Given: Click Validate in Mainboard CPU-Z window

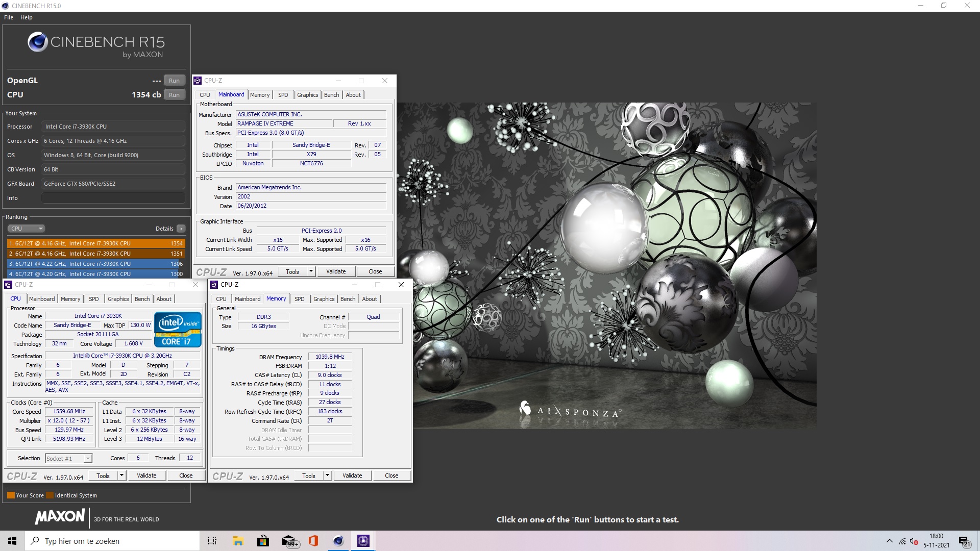Looking at the screenshot, I should (336, 271).
